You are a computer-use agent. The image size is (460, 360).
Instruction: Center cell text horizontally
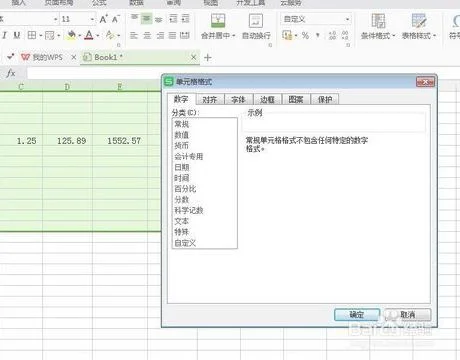click(147, 35)
